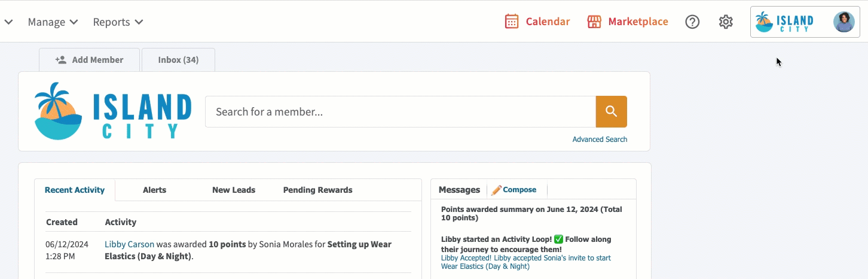The image size is (868, 279).
Task: Click the orange search magnifier button
Action: [x=611, y=111]
